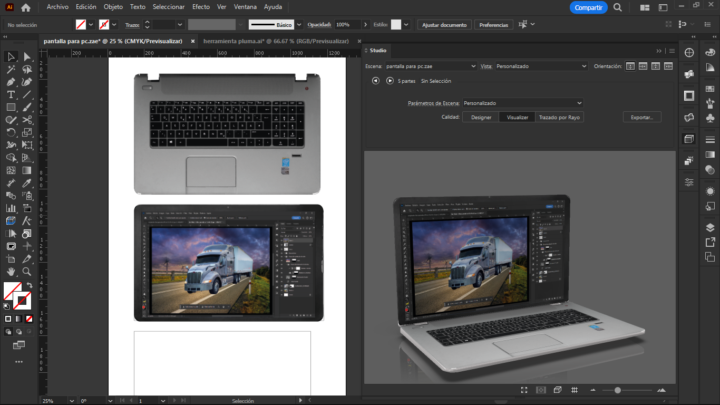
Task: Select the Lasso tool
Action: [x=27, y=69]
